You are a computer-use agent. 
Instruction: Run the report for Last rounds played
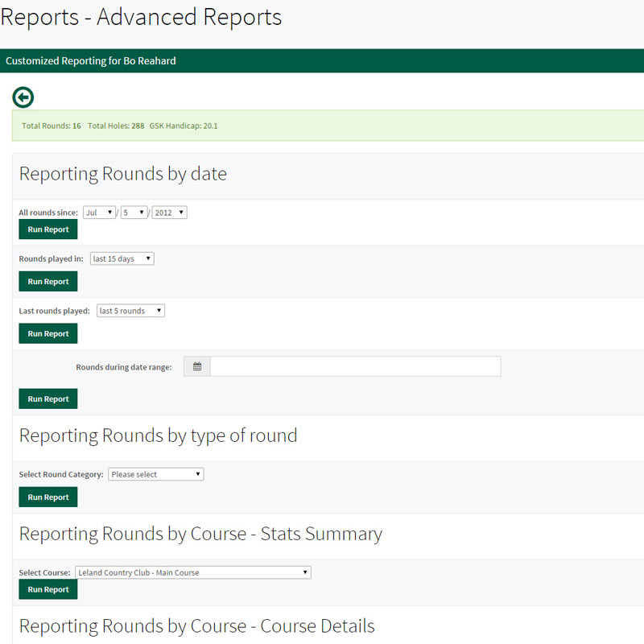[x=48, y=333]
